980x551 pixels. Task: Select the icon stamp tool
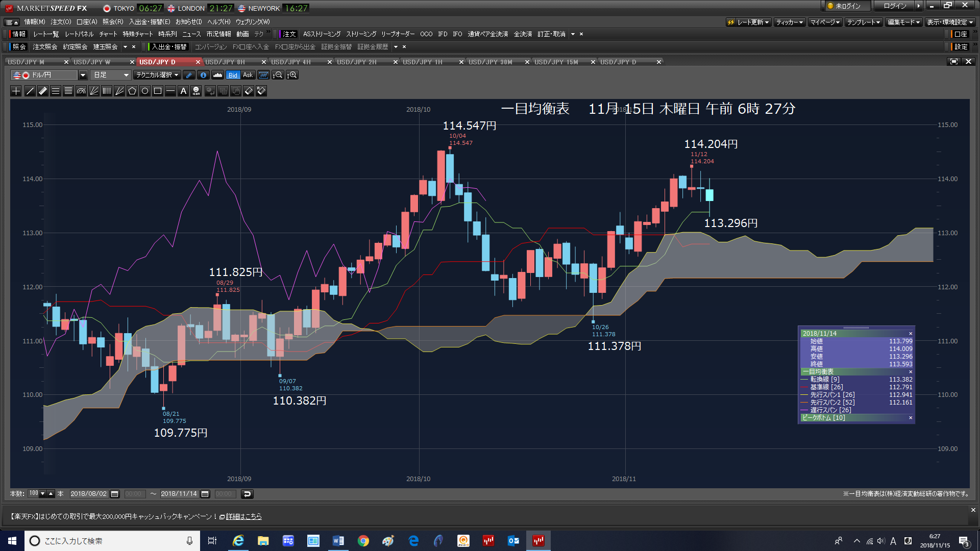click(x=196, y=91)
